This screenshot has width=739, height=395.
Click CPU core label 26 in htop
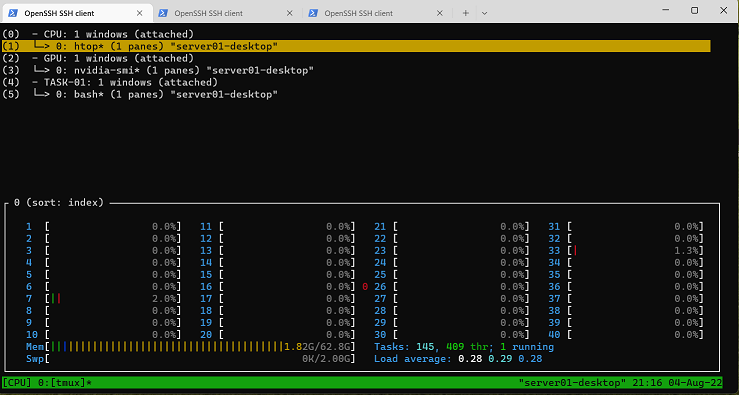tap(380, 287)
